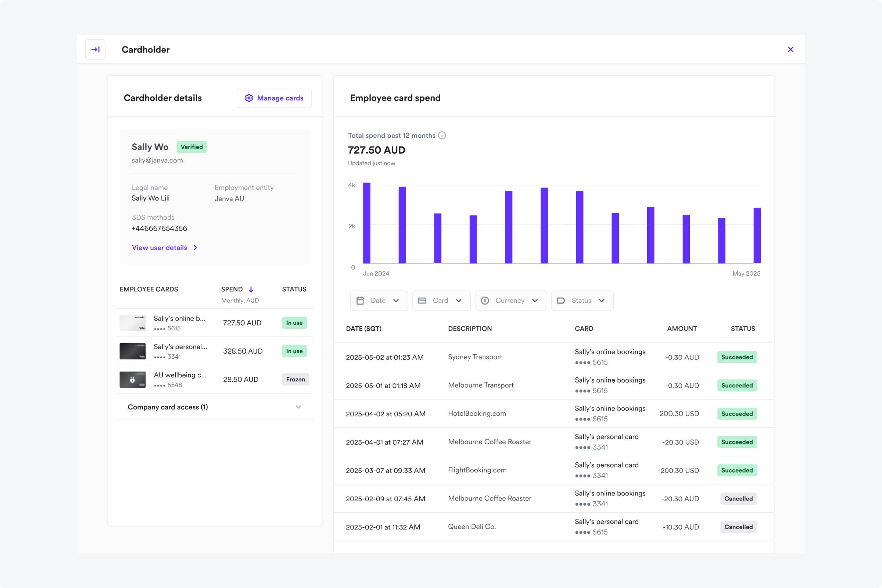Click the card icon in the Card filter
Viewport: 882px width, 588px height.
click(423, 300)
